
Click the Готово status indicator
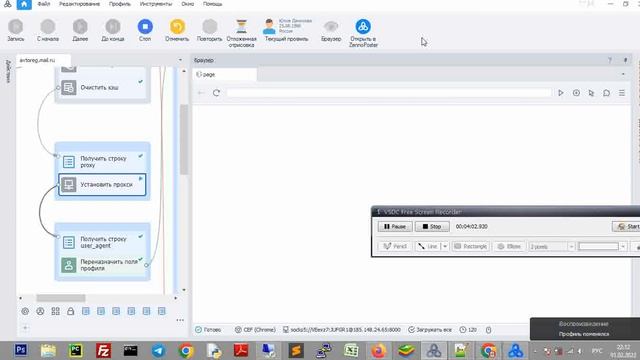point(208,330)
